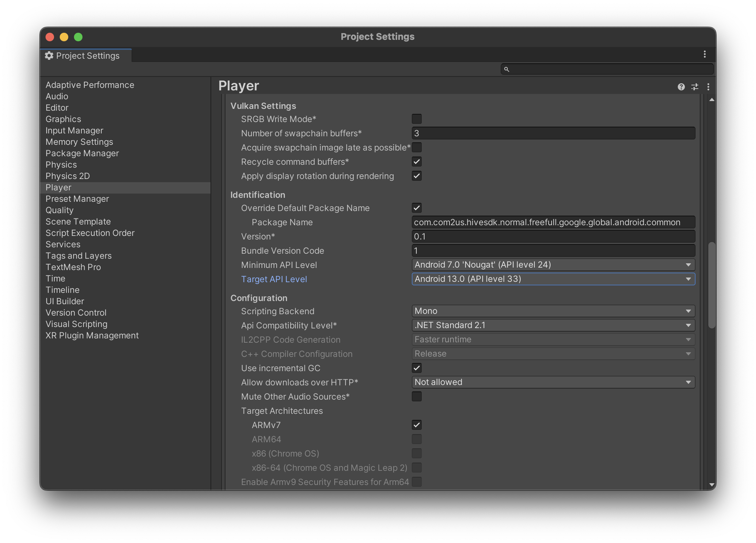Image resolution: width=756 pixels, height=543 pixels.
Task: Open the window tab options kebab menu
Action: [x=704, y=54]
